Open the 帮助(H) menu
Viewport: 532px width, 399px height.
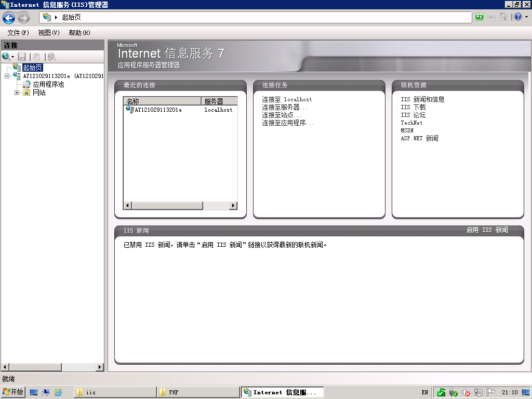79,33
